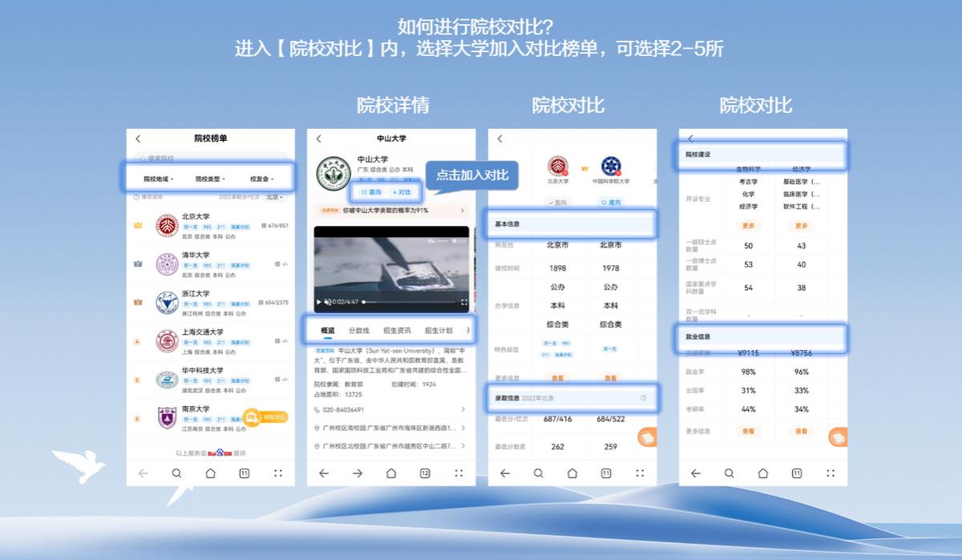Switch to the 分数线 tab

[358, 330]
